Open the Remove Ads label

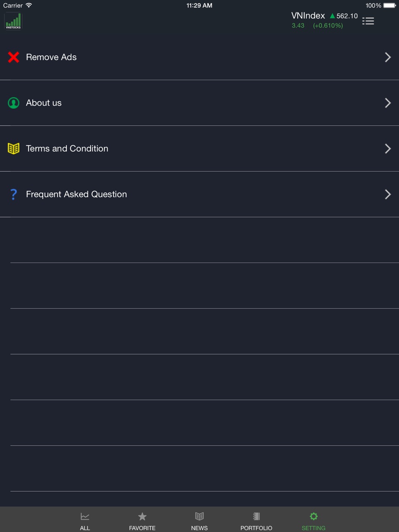point(51,57)
